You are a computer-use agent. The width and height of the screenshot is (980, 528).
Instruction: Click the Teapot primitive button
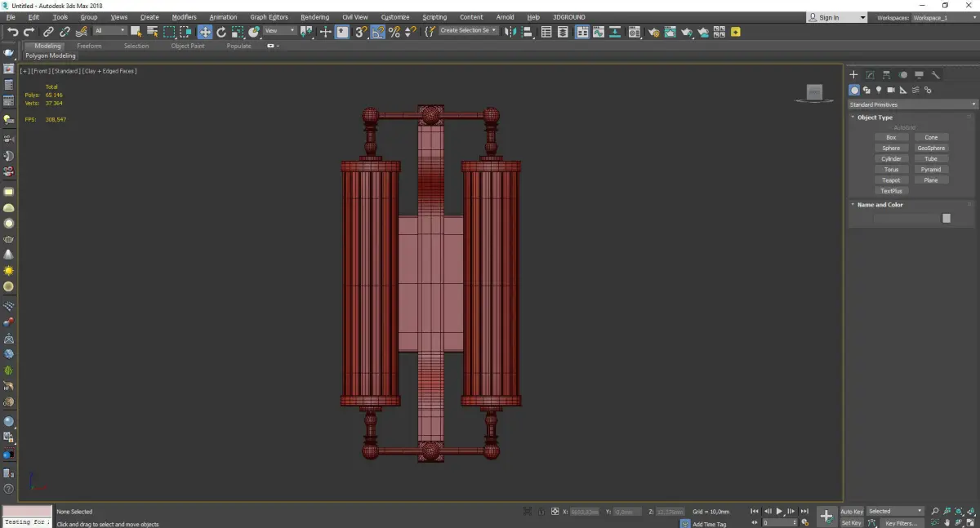(891, 180)
